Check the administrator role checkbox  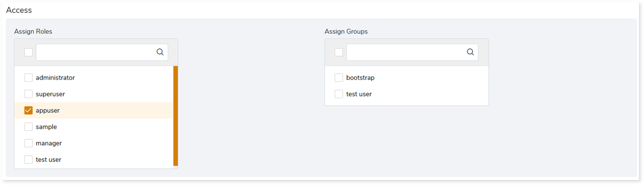(28, 78)
